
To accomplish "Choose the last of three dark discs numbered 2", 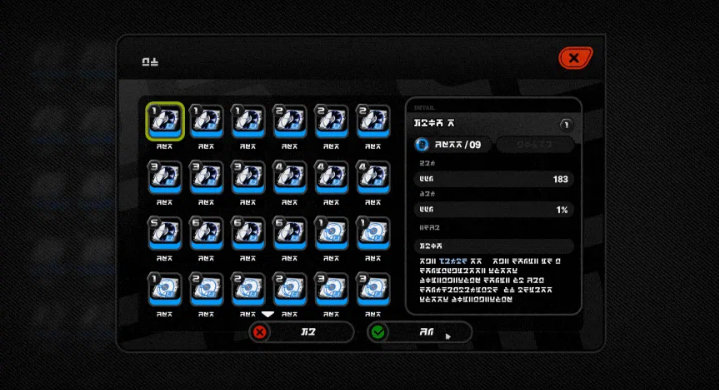I will point(373,121).
